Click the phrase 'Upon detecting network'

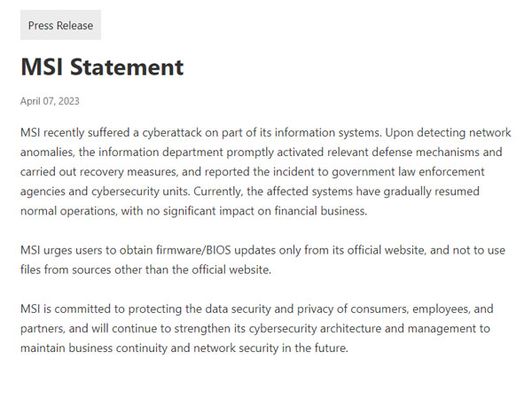click(x=448, y=132)
